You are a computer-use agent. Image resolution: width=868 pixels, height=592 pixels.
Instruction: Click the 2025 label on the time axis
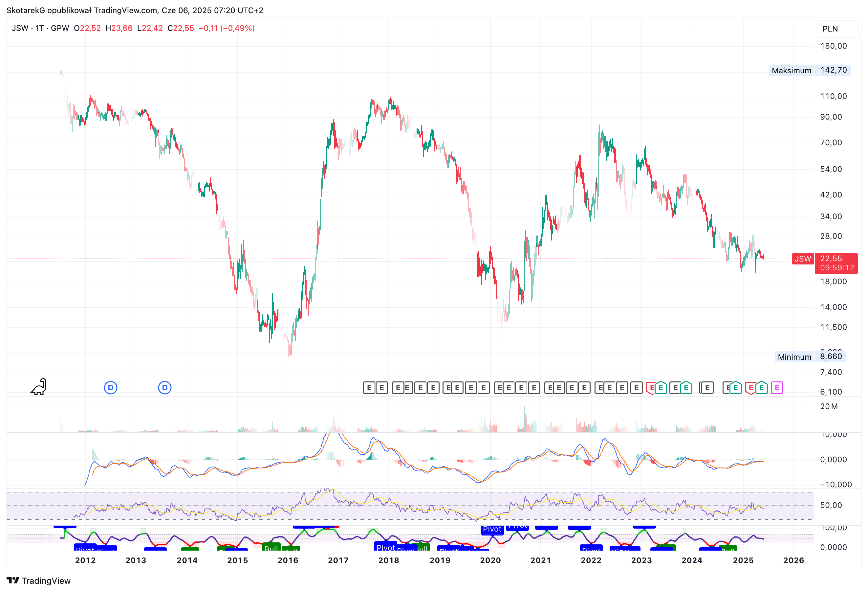pos(743,560)
